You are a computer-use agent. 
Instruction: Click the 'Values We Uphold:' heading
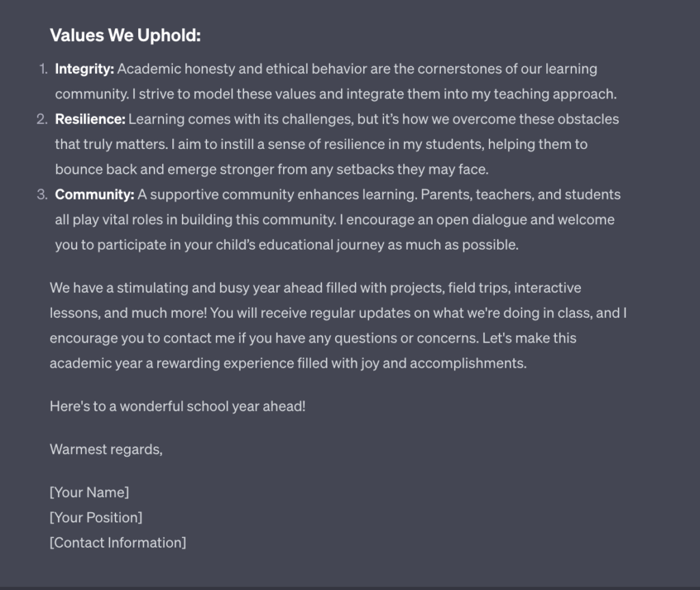coord(126,36)
